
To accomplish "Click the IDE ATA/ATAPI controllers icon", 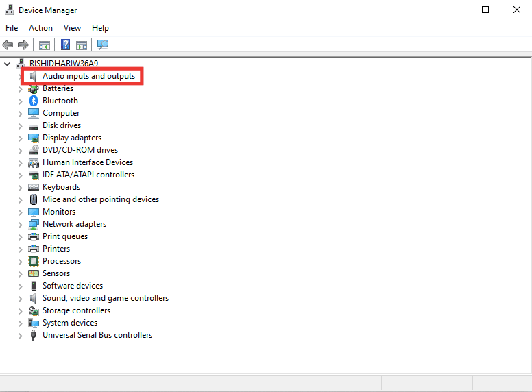I will (33, 175).
